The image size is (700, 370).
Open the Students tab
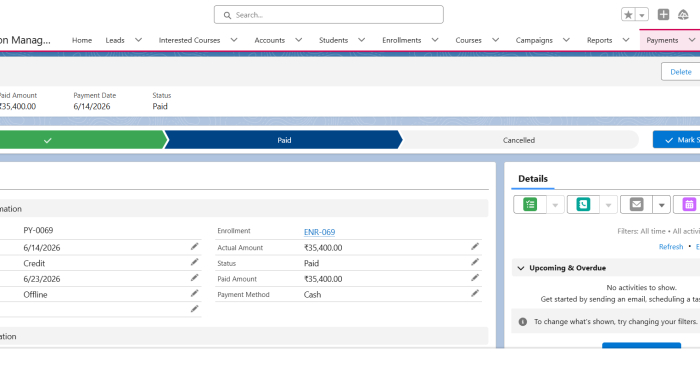(x=333, y=40)
